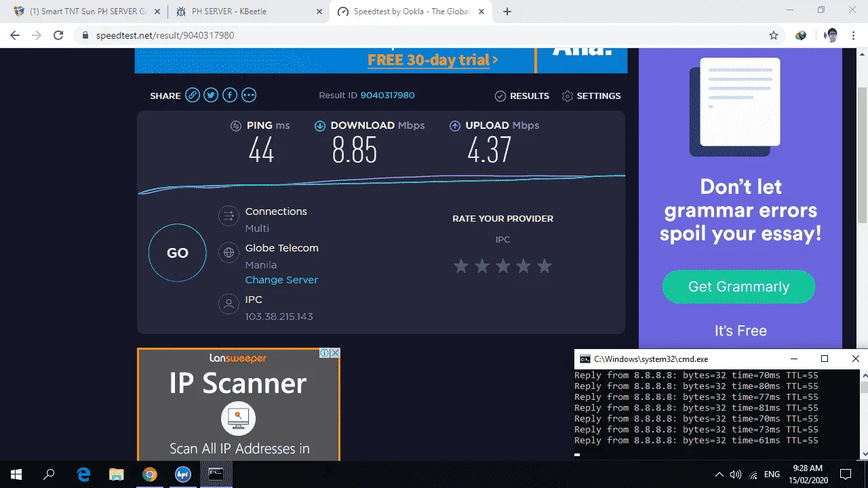Click Get Grammarly button
868x488 pixels.
click(x=738, y=287)
